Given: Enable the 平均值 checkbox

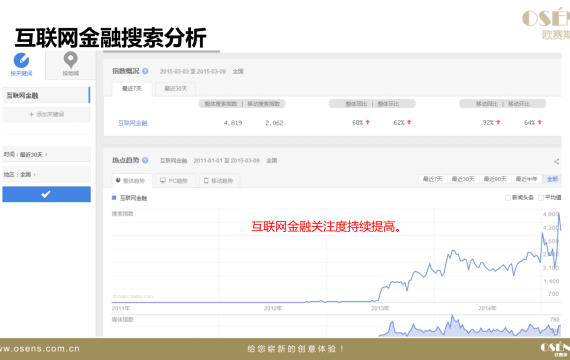Looking at the screenshot, I should coord(541,198).
